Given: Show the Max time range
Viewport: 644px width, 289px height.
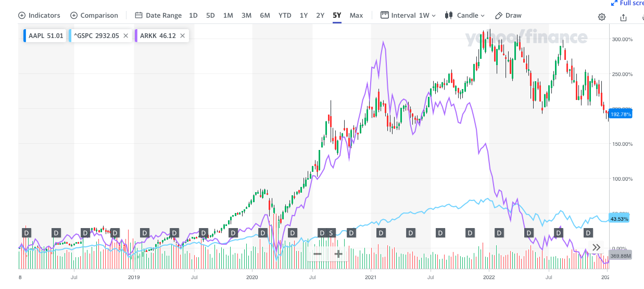Looking at the screenshot, I should (356, 15).
